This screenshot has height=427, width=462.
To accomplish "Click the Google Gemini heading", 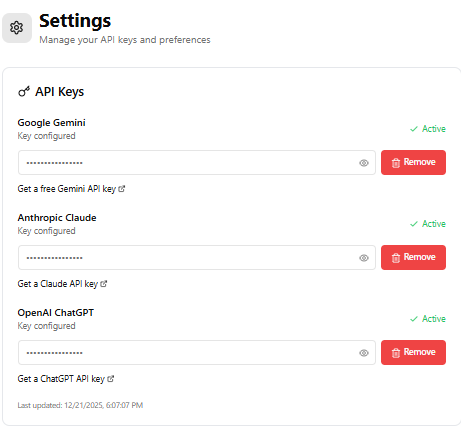I will [x=51, y=123].
